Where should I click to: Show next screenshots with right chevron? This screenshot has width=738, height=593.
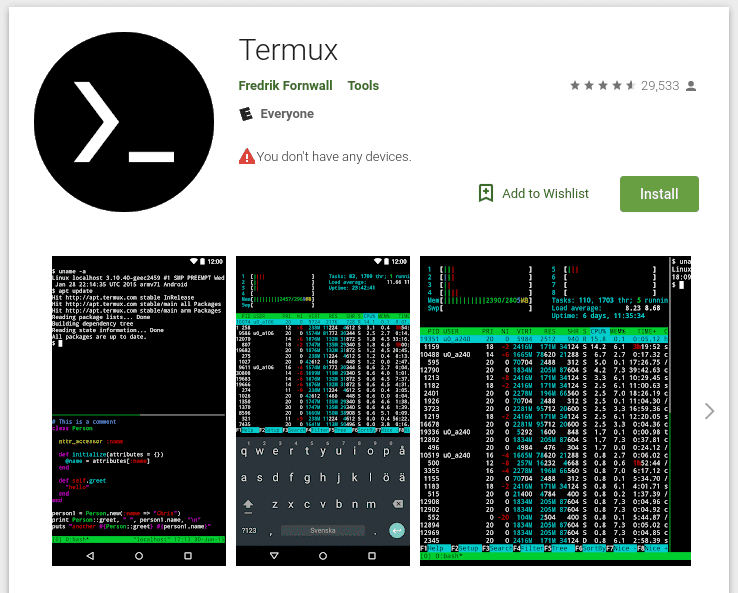pos(709,411)
